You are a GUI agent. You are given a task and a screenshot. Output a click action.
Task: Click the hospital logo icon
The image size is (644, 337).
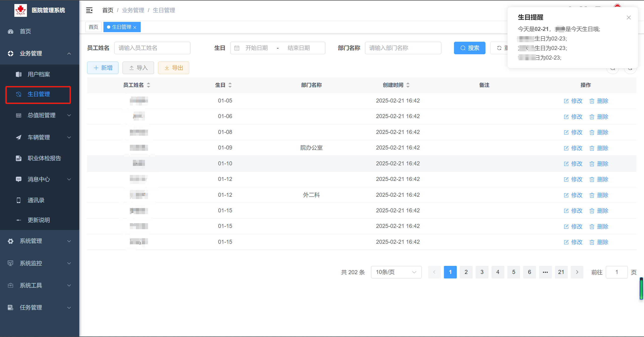point(21,10)
